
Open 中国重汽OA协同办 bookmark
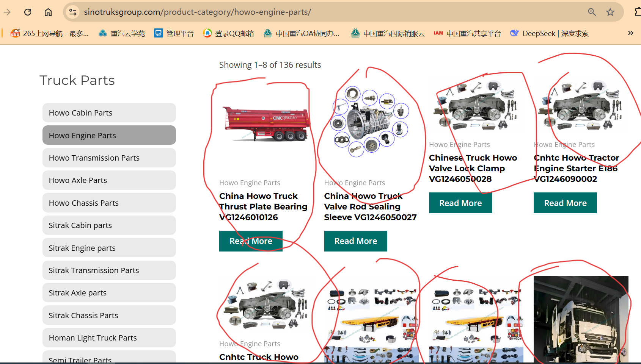(302, 33)
